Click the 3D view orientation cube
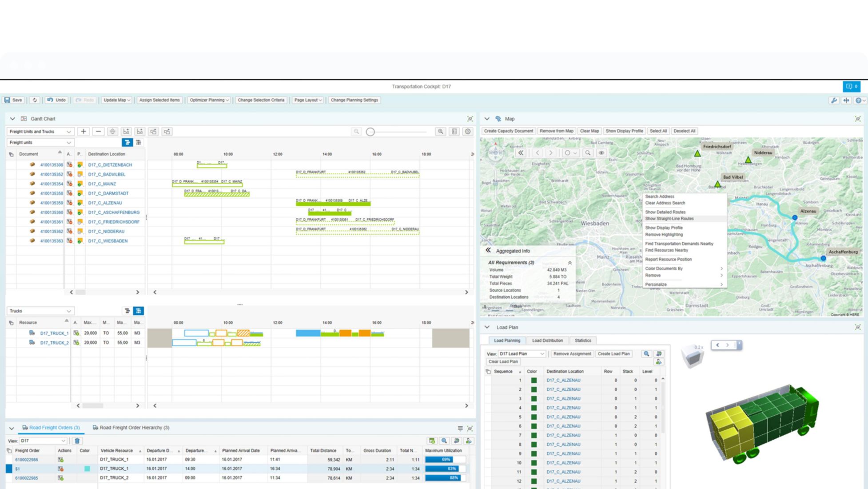This screenshot has width=868, height=489. tap(693, 357)
